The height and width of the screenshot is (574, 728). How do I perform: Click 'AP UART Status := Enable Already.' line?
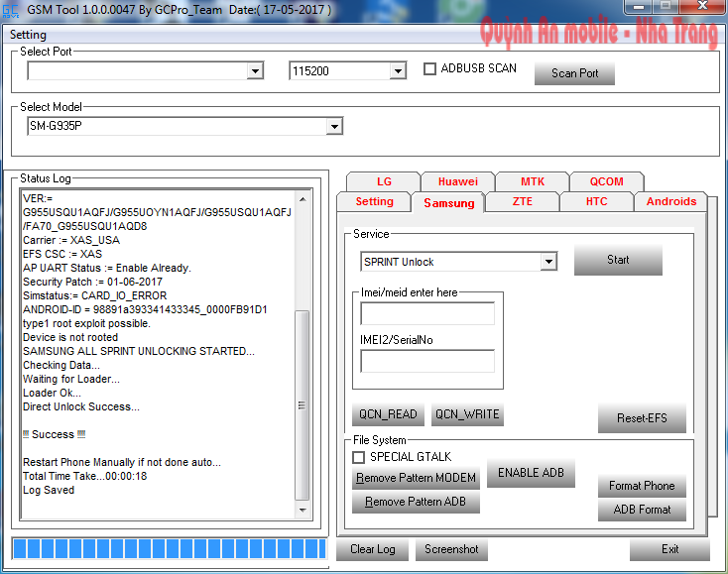tap(107, 269)
